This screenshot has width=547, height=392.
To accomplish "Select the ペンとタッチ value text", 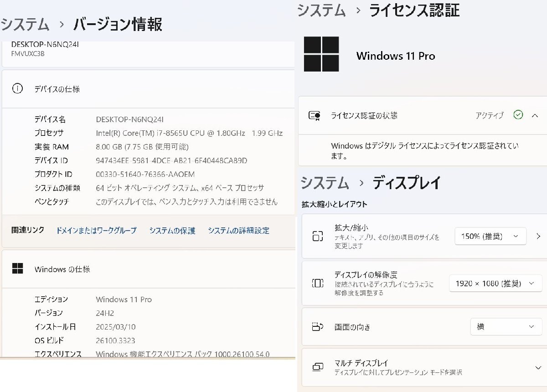I will [x=186, y=201].
